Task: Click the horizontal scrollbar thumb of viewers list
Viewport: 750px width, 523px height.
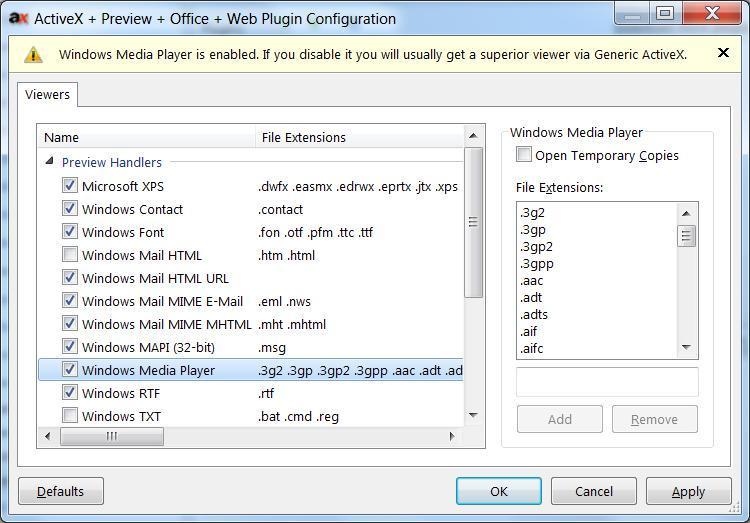Action: pyautogui.click(x=112, y=436)
